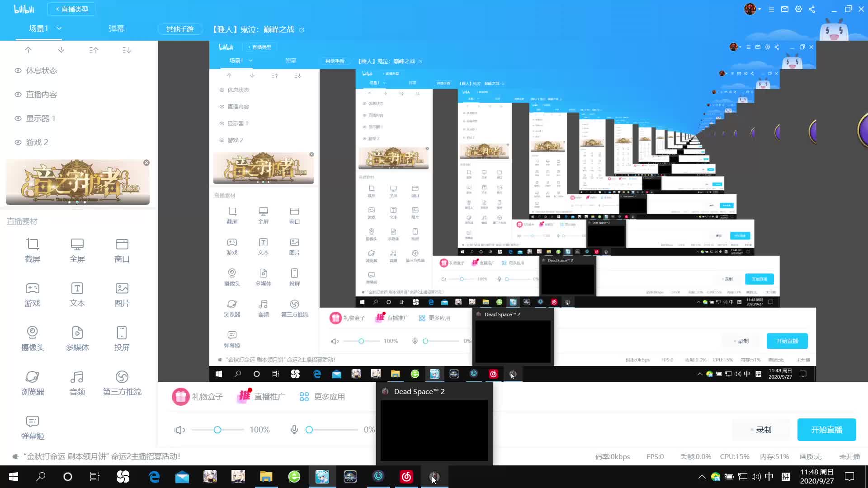Toggle visibility of 游戏 2 source

[18, 142]
